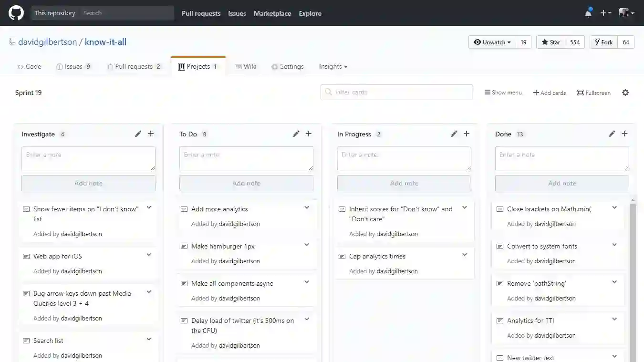Edit the To Do column with the pencil

click(x=296, y=134)
